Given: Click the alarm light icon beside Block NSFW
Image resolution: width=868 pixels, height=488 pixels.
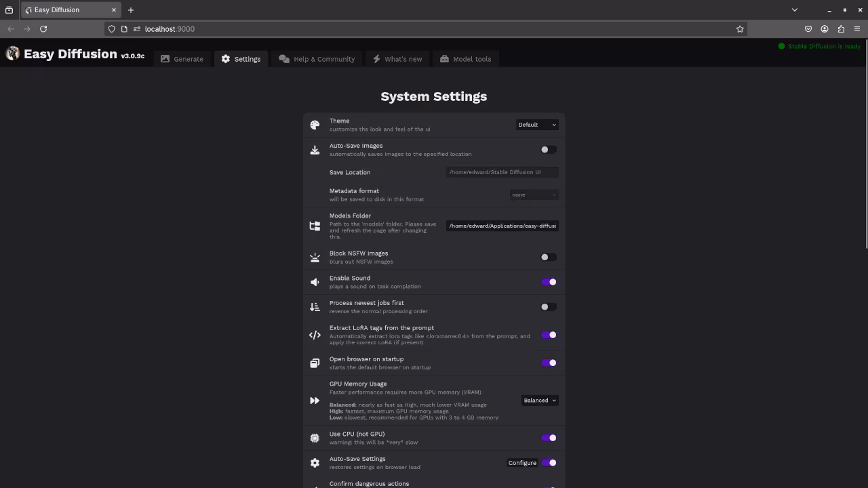Looking at the screenshot, I should 315,258.
